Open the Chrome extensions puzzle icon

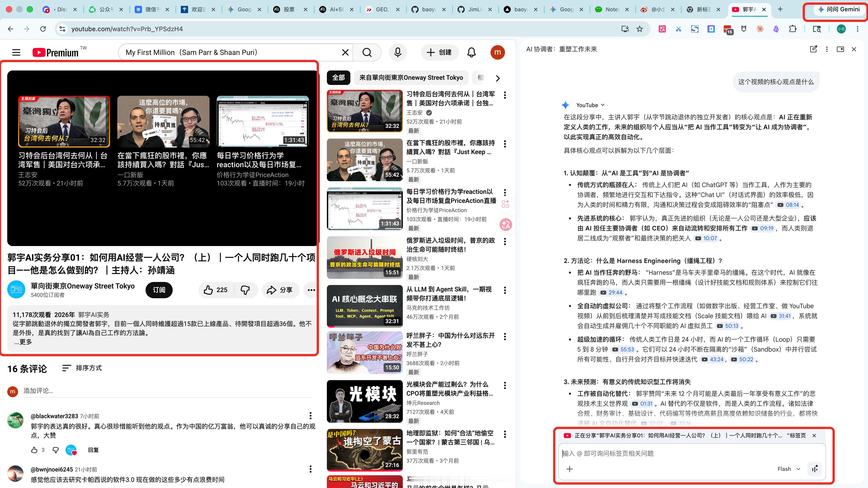coord(793,29)
